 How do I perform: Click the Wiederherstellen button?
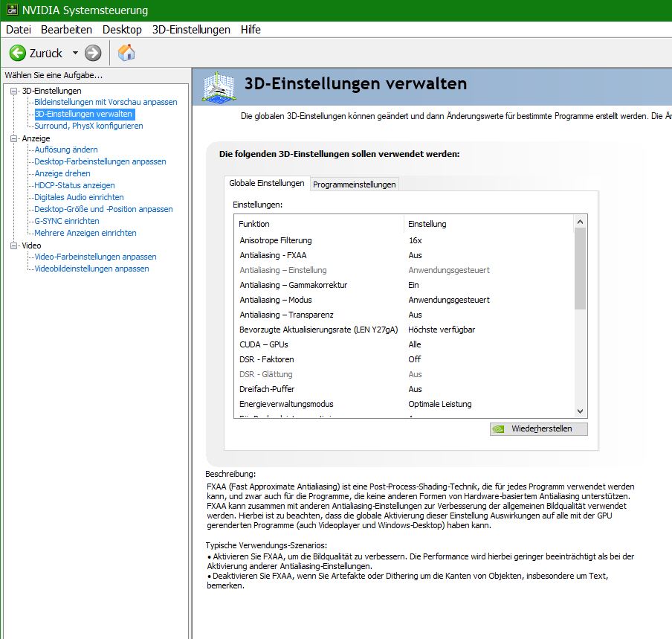click(x=538, y=429)
